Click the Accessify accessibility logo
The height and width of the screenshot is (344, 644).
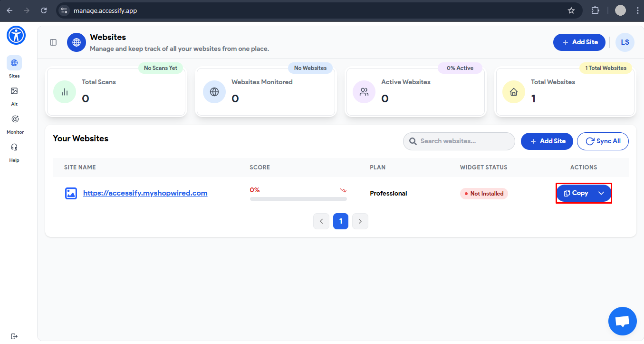click(16, 35)
